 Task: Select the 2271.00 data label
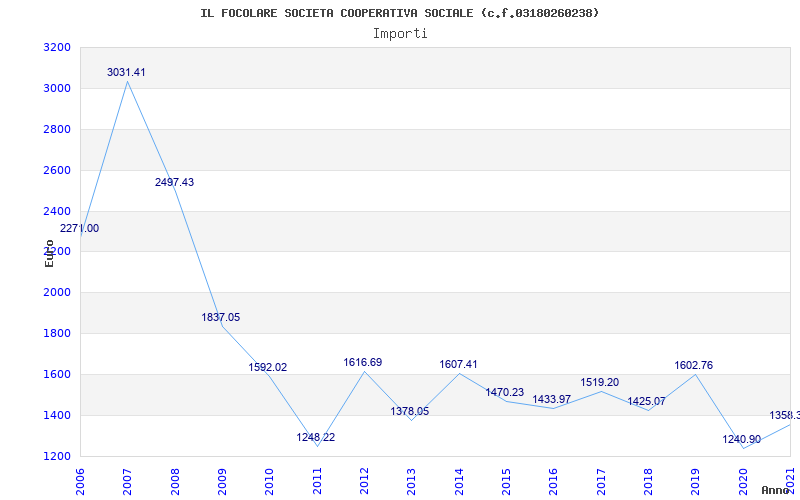coord(80,229)
